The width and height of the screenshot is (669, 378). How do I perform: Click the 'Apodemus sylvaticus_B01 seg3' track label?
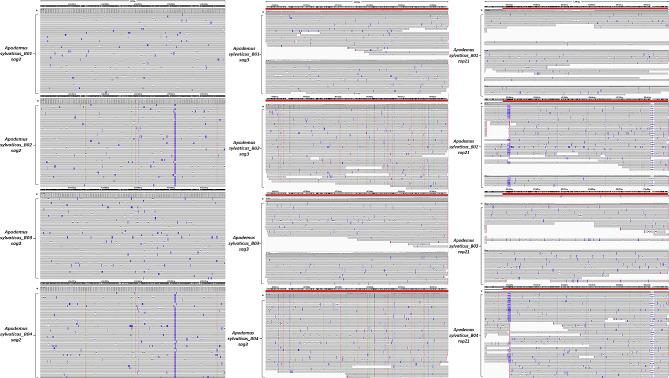click(244, 55)
